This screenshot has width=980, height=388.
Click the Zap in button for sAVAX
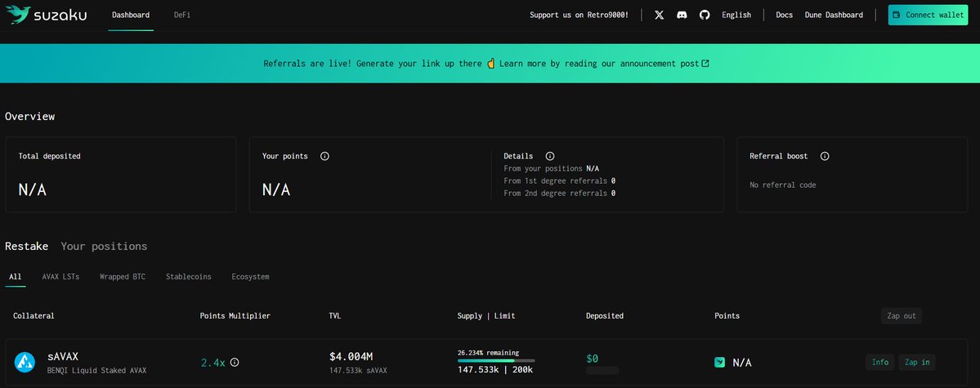pyautogui.click(x=917, y=363)
